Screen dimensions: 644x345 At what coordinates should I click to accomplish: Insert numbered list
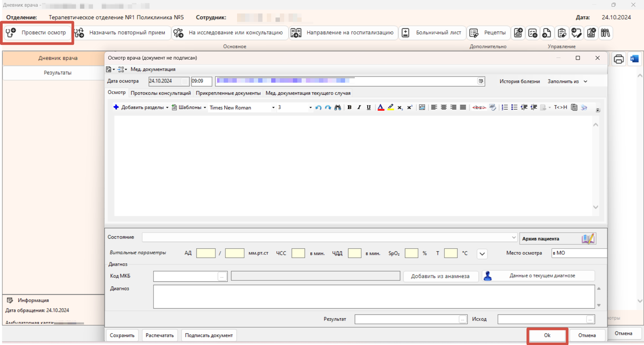(505, 107)
